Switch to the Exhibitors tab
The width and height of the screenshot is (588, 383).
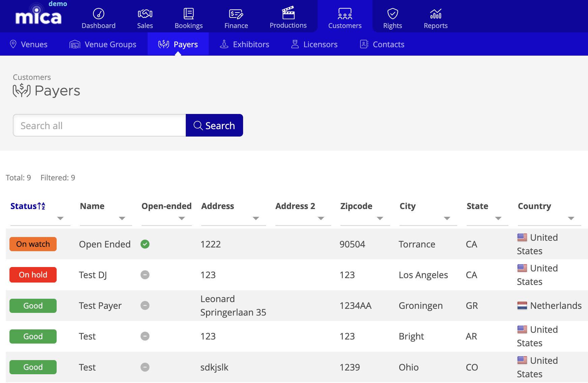[x=245, y=44]
